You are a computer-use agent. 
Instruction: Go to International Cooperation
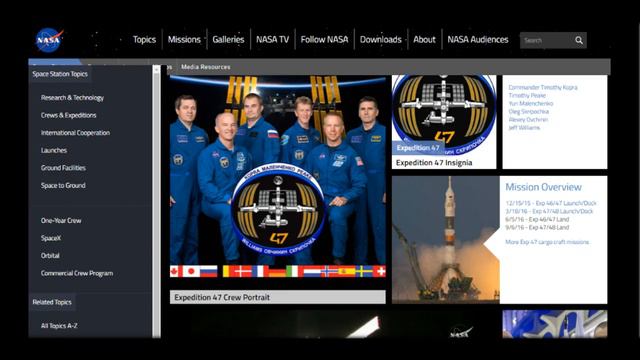tap(75, 133)
